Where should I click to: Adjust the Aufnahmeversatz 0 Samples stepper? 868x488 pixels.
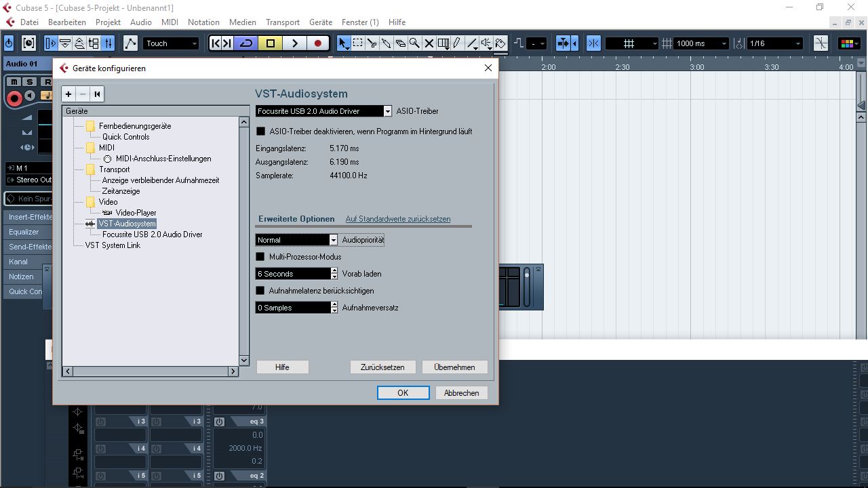[334, 308]
